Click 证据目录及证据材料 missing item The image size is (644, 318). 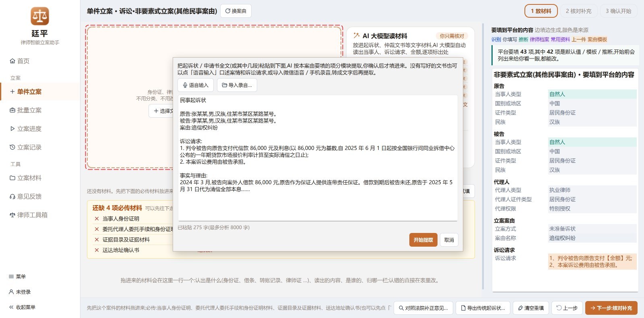click(x=126, y=239)
